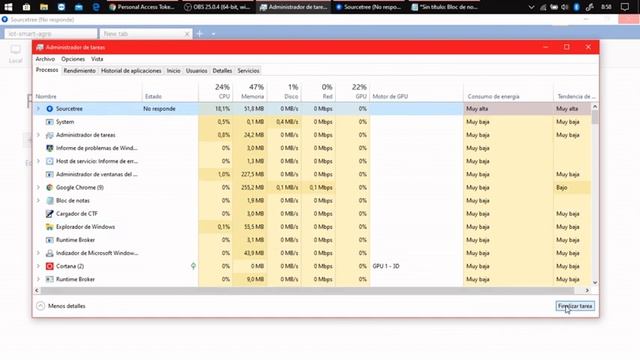Click the Finalizar tarea button
640x360 pixels.
[x=575, y=306]
